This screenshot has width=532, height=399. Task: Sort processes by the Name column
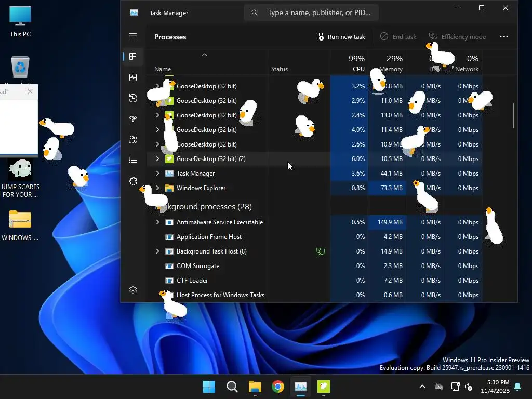click(x=207, y=63)
